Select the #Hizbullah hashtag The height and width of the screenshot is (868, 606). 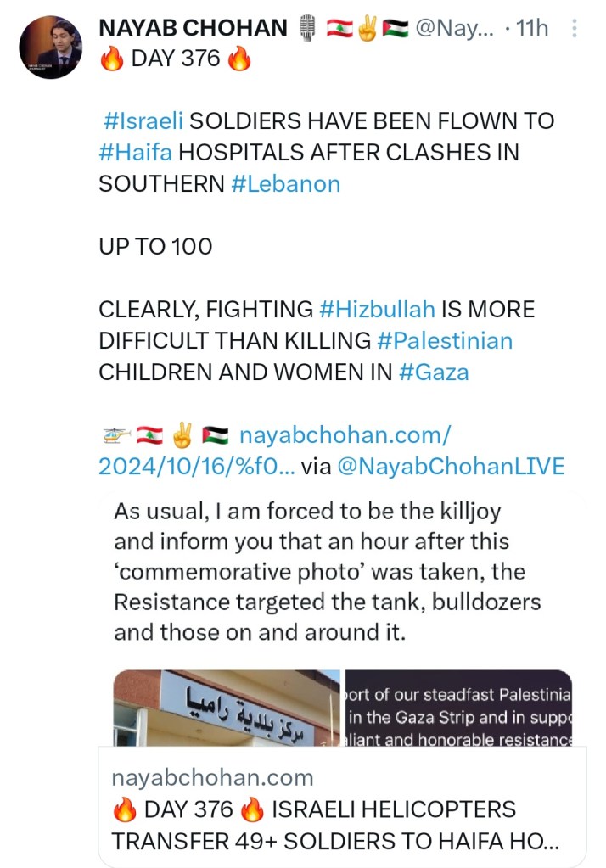376,310
